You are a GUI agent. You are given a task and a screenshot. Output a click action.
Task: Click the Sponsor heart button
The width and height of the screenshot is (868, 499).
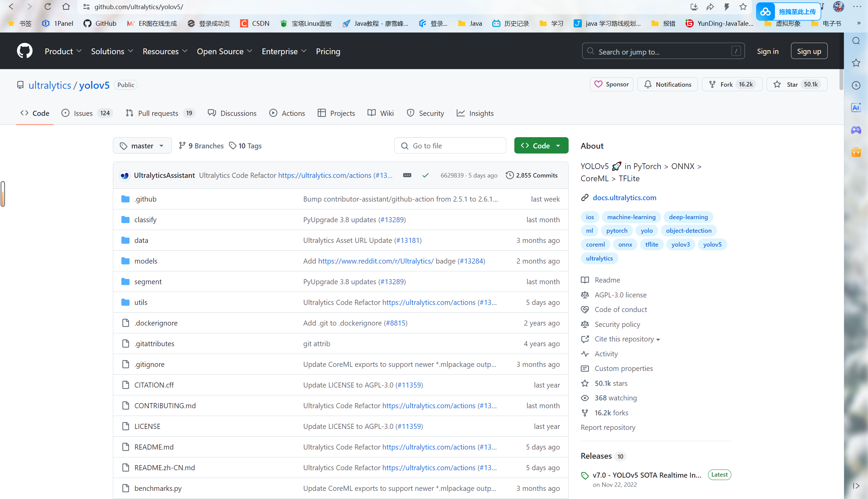click(x=611, y=84)
